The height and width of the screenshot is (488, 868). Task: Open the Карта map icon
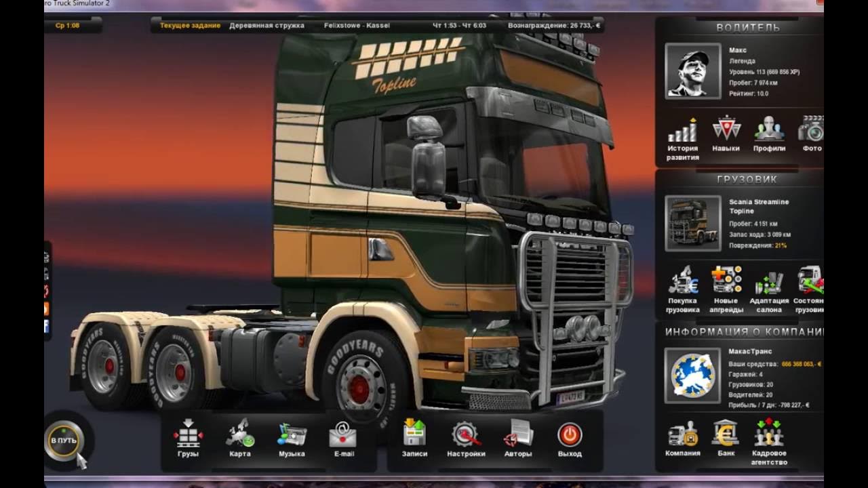tap(239, 434)
